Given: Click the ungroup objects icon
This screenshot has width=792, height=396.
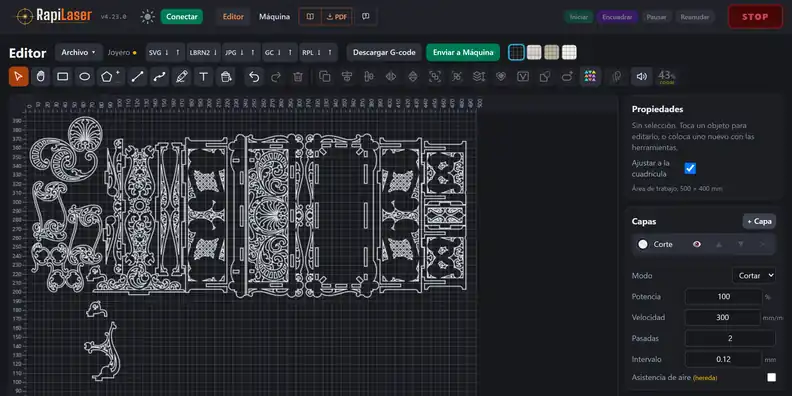Looking at the screenshot, I should pyautogui.click(x=457, y=77).
